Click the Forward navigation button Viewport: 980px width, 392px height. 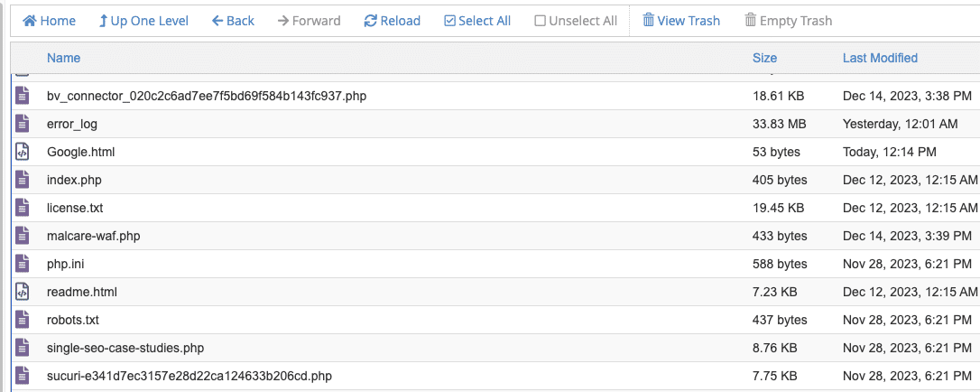(309, 21)
